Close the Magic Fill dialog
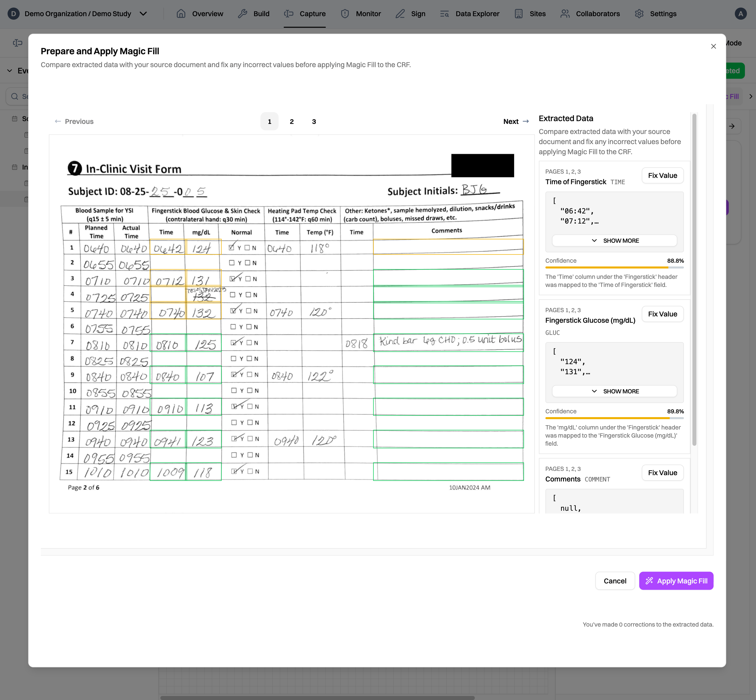 click(x=713, y=46)
